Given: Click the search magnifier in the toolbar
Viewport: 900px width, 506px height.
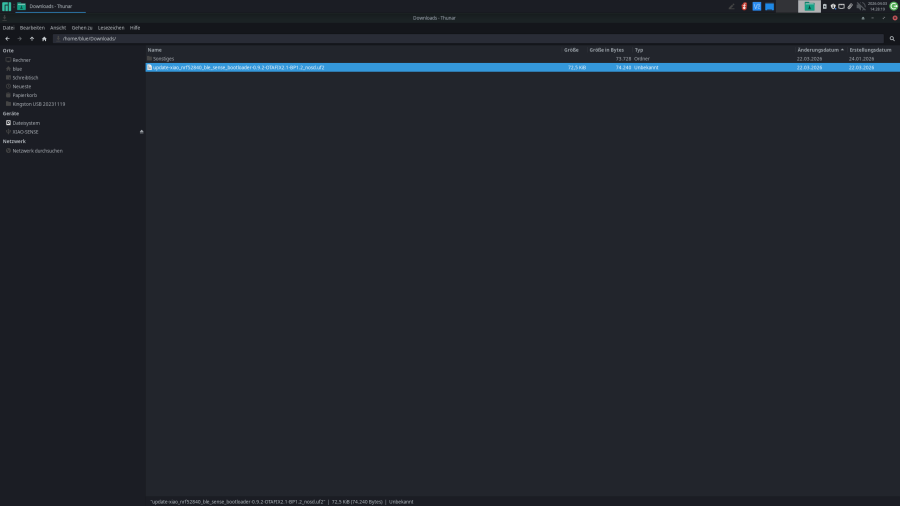Looking at the screenshot, I should pyautogui.click(x=892, y=39).
